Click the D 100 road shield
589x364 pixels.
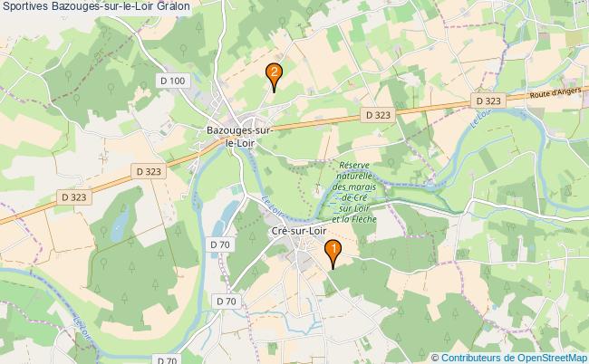pos(173,81)
